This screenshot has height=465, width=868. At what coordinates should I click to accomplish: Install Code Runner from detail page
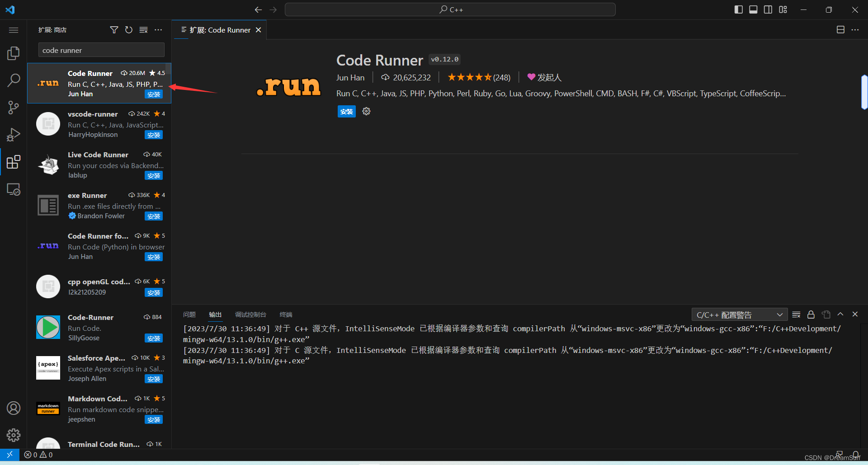click(x=347, y=112)
